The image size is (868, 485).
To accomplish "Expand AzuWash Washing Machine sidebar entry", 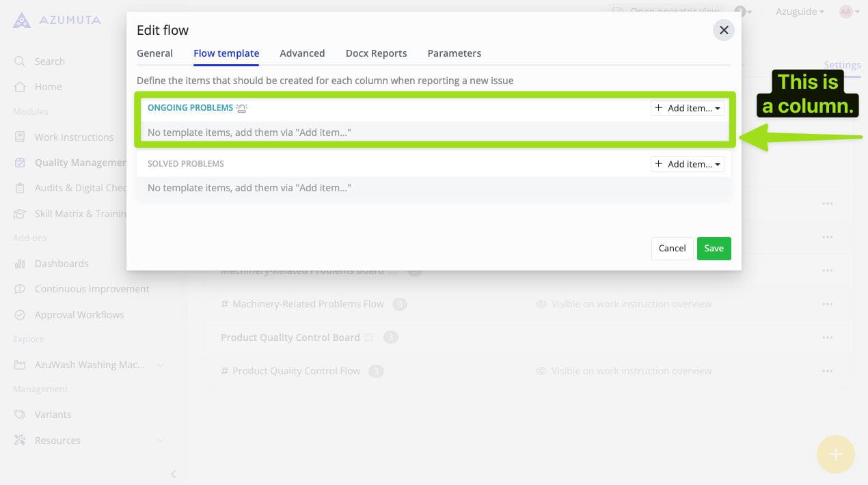I will [x=161, y=365].
